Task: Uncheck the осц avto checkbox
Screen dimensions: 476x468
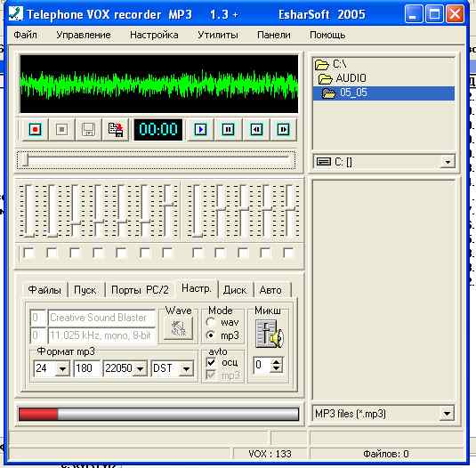Action: (x=211, y=362)
